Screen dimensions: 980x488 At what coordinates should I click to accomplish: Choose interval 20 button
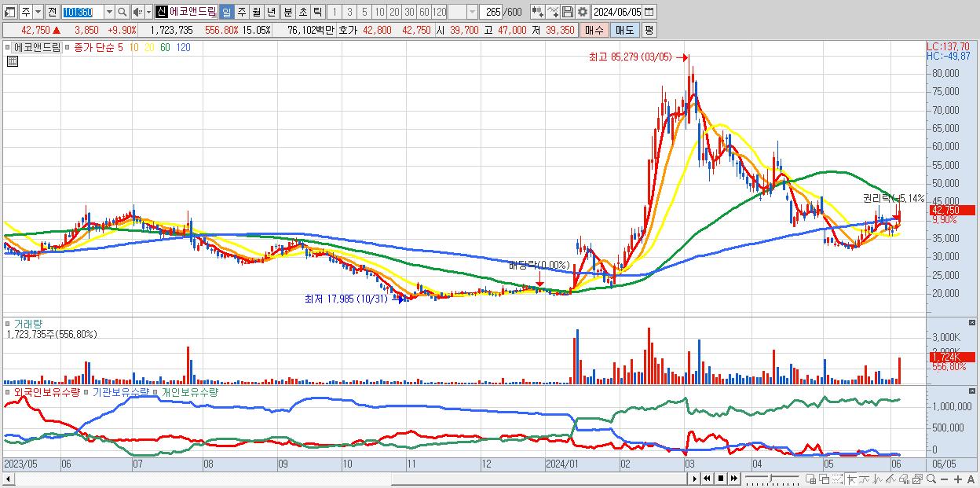[x=394, y=12]
